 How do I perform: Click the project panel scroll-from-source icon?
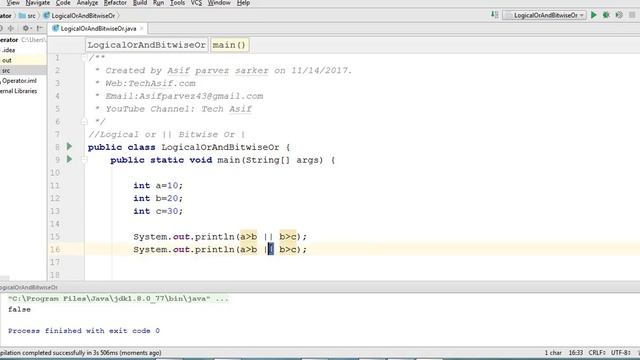pos(11,28)
